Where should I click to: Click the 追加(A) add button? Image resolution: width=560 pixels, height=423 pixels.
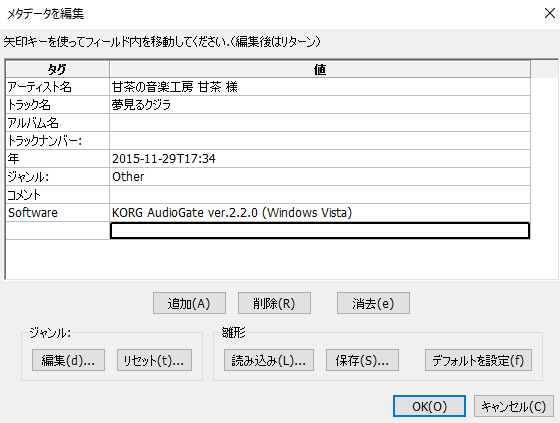[x=189, y=303]
